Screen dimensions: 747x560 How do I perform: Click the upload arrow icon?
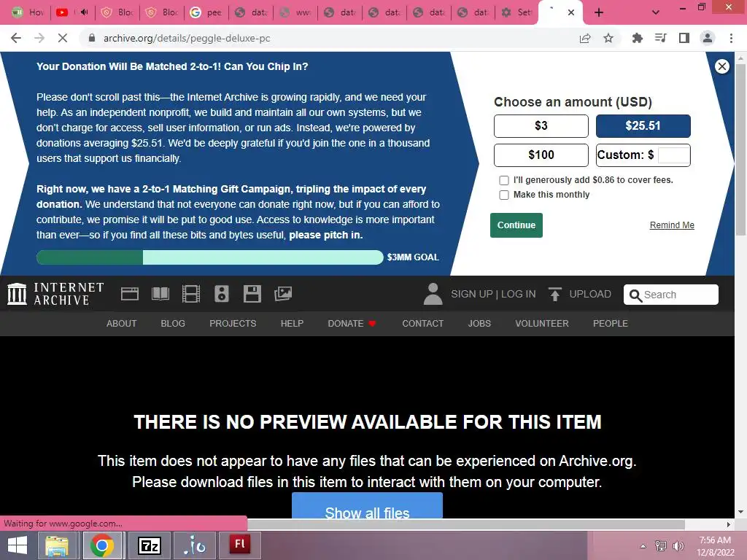click(554, 294)
